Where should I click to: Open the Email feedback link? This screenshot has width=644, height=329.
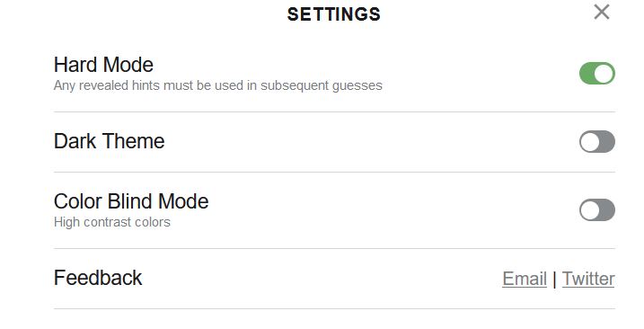click(x=525, y=279)
